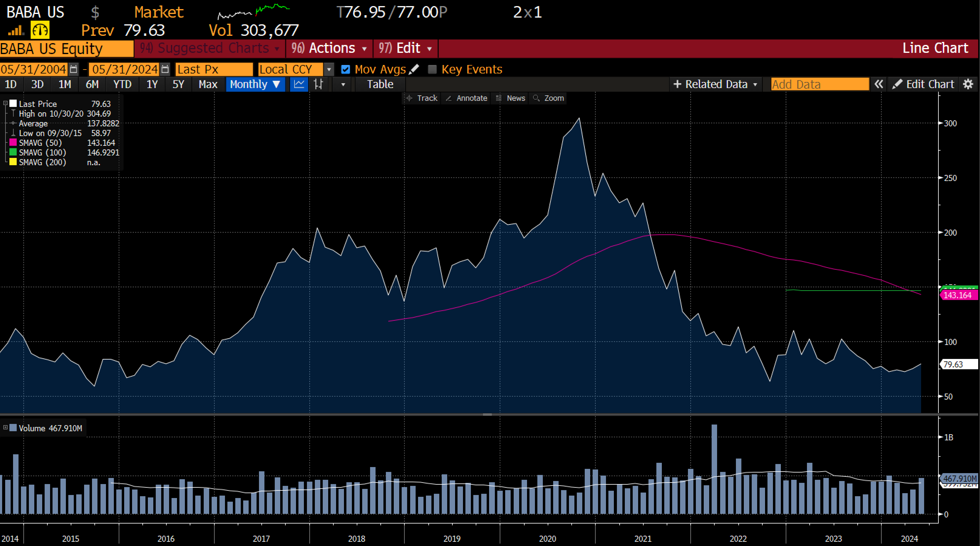Select the 6M range tab

(x=92, y=84)
